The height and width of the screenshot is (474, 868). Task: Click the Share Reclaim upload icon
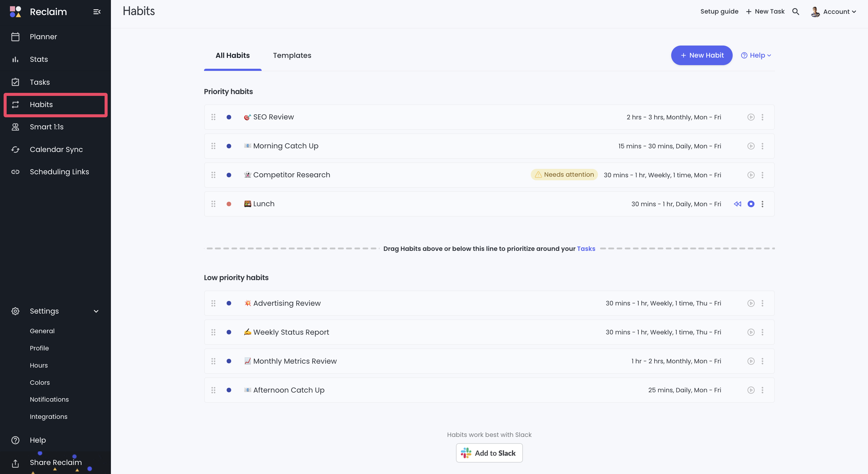[x=15, y=463]
